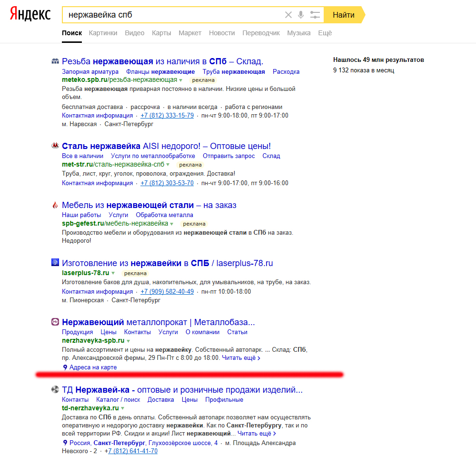The height and width of the screenshot is (456, 476).
Task: Open the Статьи sitelink
Action: [237, 332]
